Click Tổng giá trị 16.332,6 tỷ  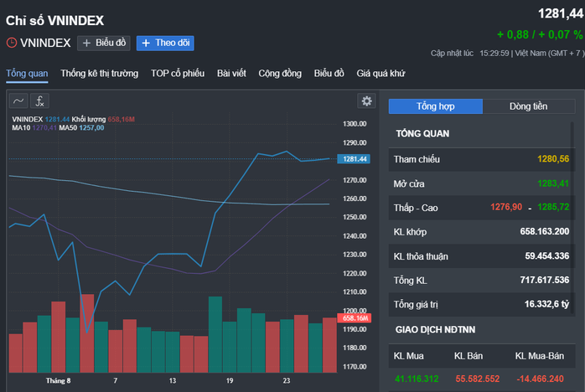[546, 304]
